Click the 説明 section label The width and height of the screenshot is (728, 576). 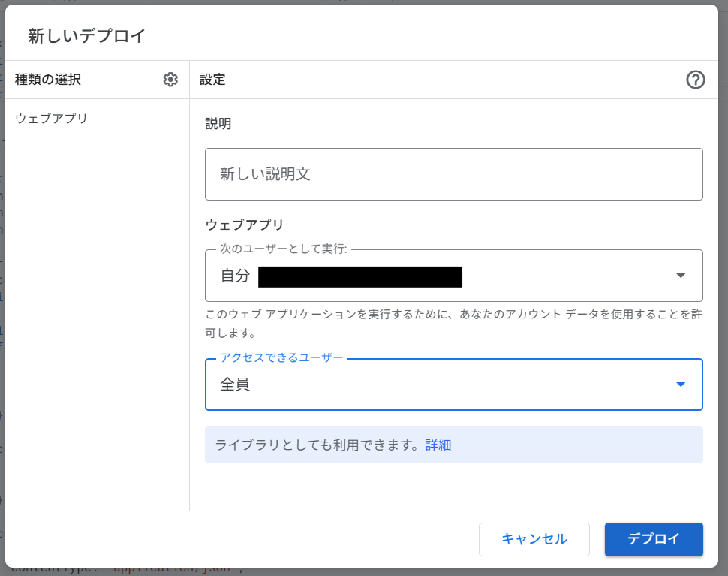pyautogui.click(x=218, y=124)
